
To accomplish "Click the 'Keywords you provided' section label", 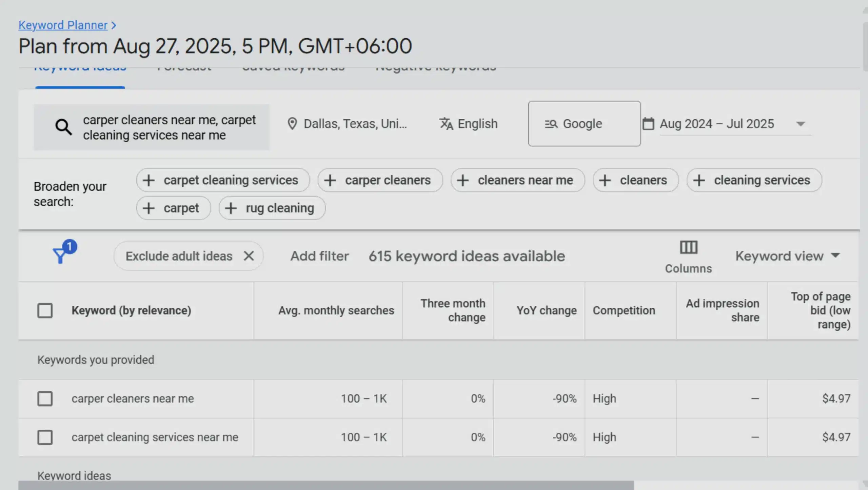I will click(x=96, y=360).
